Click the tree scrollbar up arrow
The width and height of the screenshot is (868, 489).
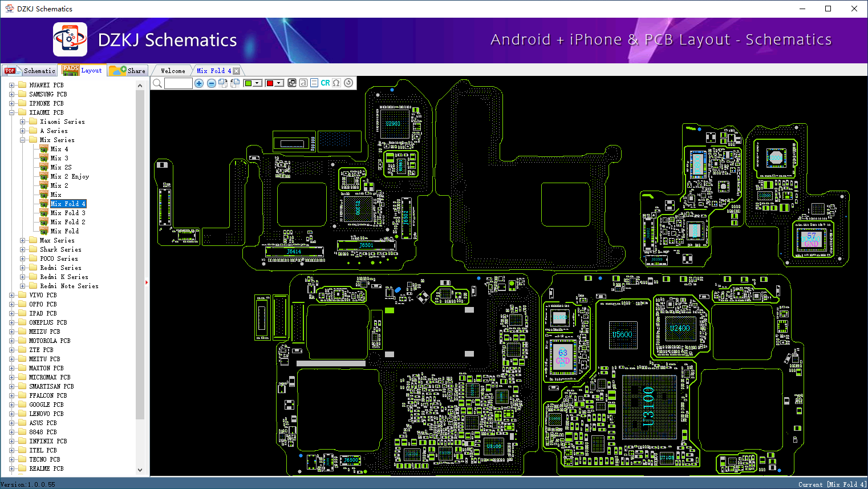(x=140, y=86)
